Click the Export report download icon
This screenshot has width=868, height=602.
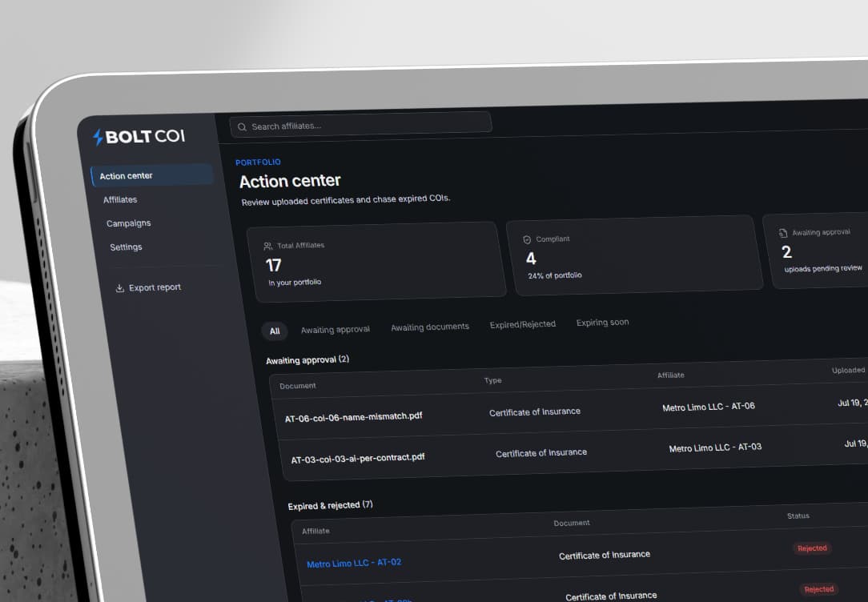(x=119, y=288)
